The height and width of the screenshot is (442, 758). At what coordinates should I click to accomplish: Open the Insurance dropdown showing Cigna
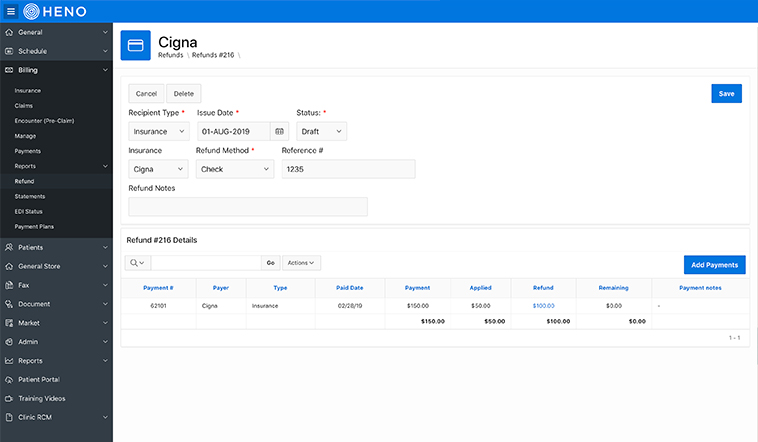[x=158, y=169]
